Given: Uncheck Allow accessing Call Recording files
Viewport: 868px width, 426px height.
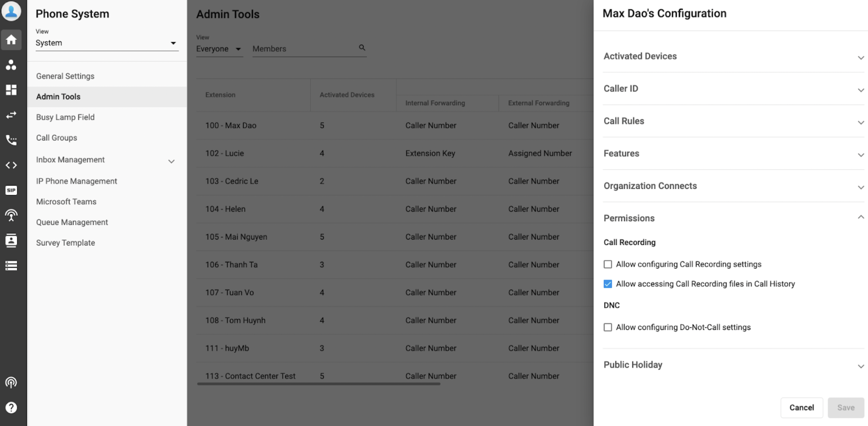Looking at the screenshot, I should (608, 284).
